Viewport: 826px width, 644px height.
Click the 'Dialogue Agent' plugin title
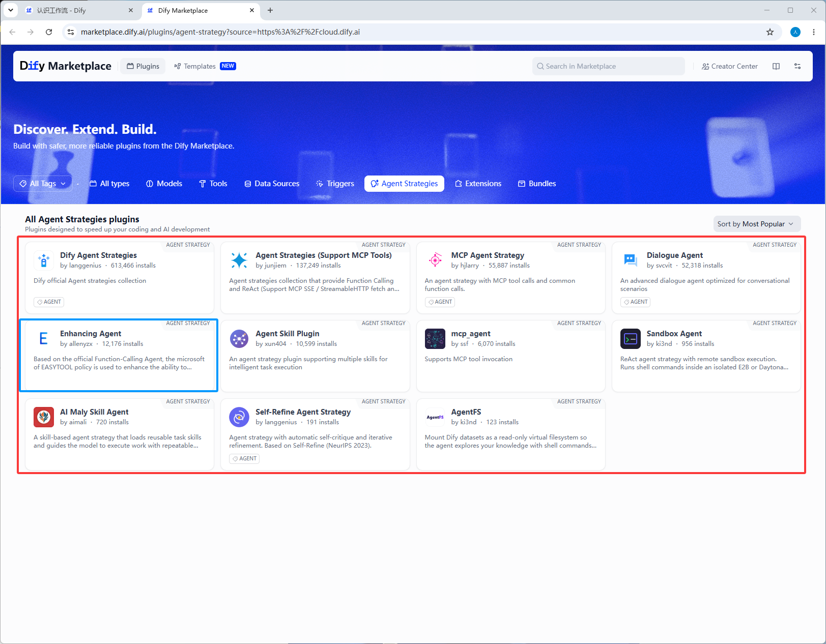point(674,255)
